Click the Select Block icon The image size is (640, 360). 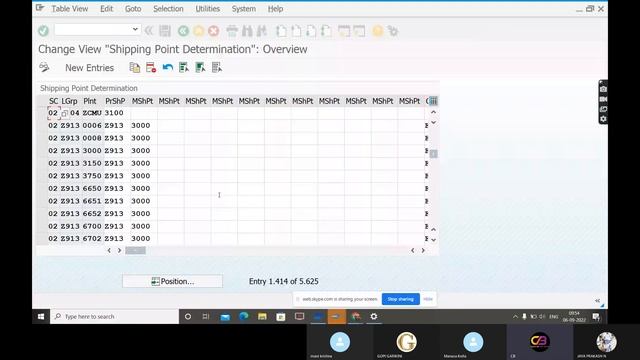[200, 67]
